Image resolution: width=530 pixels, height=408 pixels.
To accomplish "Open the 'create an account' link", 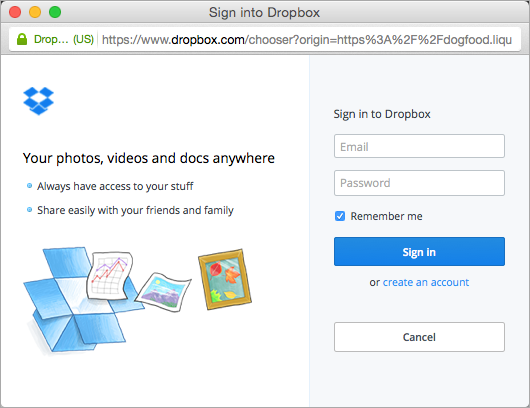I will pyautogui.click(x=426, y=282).
